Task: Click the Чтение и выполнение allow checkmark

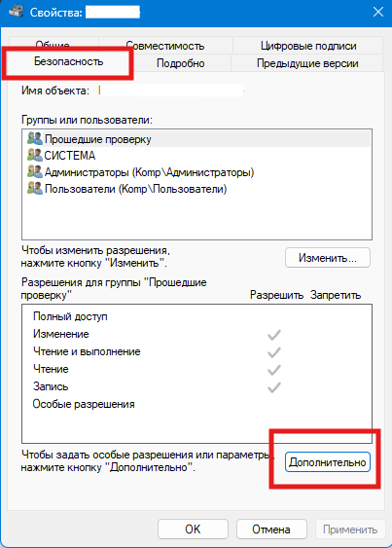Action: coord(274,352)
